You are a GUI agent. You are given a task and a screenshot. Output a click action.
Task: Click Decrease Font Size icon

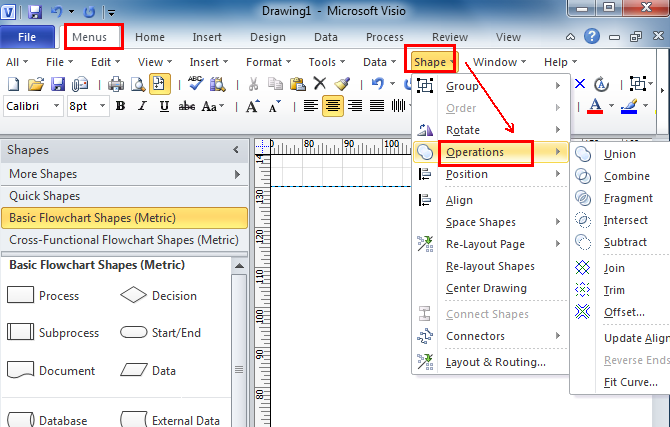click(275, 106)
